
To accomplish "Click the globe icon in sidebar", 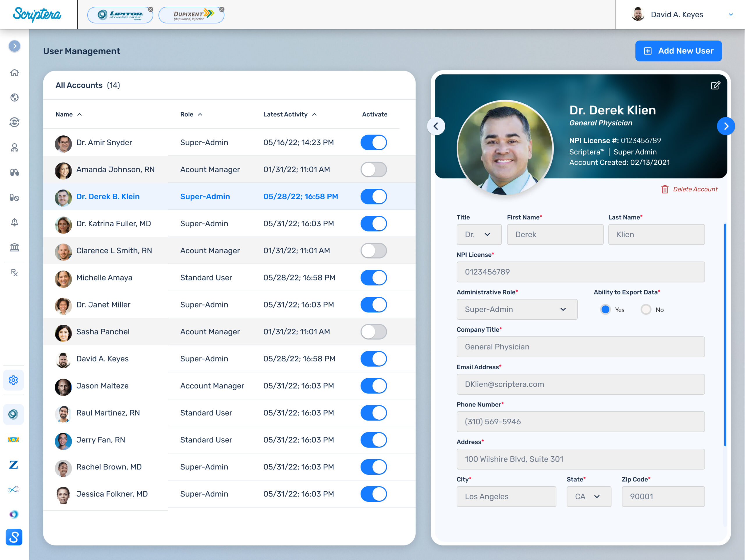I will 14,97.
